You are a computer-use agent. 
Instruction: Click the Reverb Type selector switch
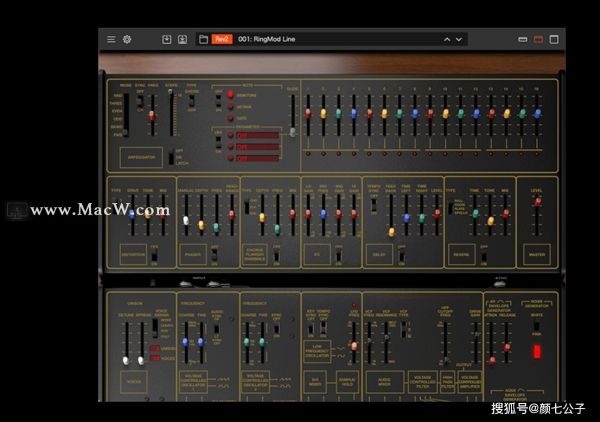pyautogui.click(x=451, y=207)
